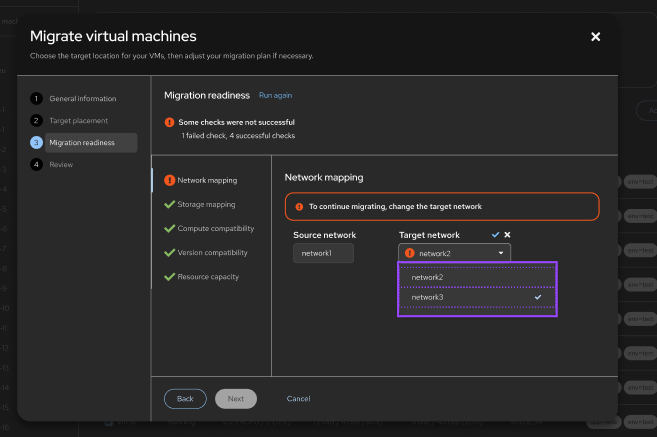
Task: Open the Storage mapping check tab
Action: click(206, 204)
